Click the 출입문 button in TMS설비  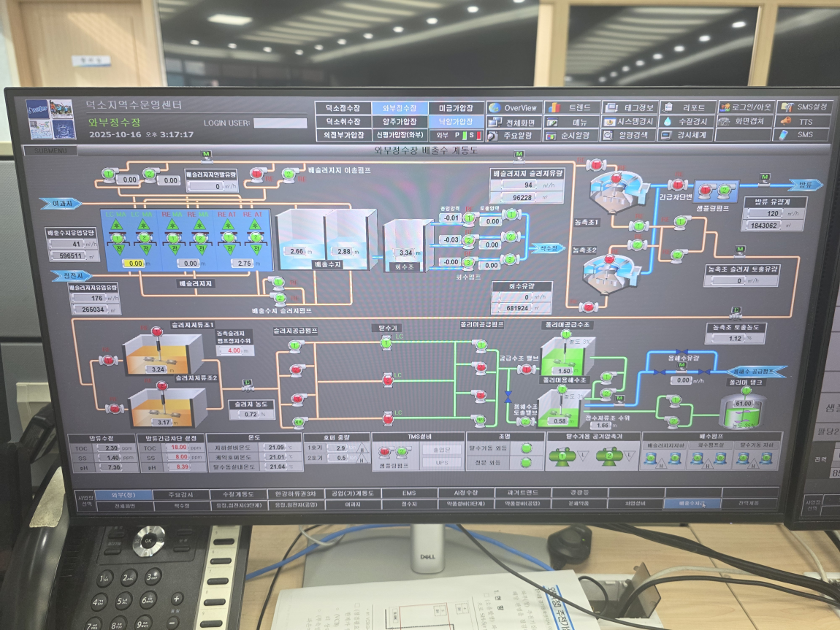pyautogui.click(x=442, y=450)
